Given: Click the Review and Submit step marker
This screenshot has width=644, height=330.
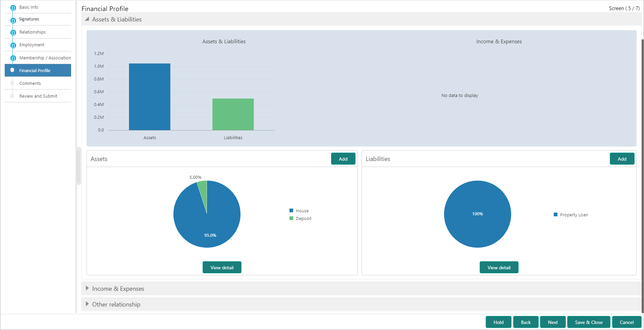Looking at the screenshot, I should point(12,96).
